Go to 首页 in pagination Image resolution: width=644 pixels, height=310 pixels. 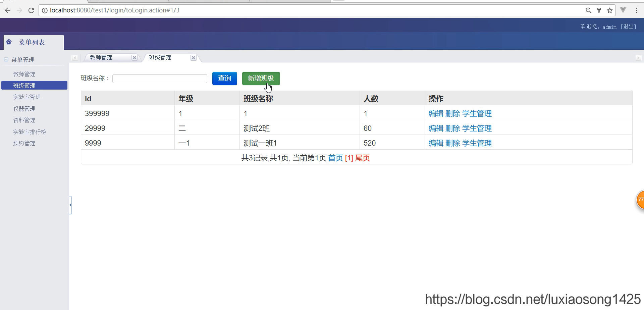point(336,158)
